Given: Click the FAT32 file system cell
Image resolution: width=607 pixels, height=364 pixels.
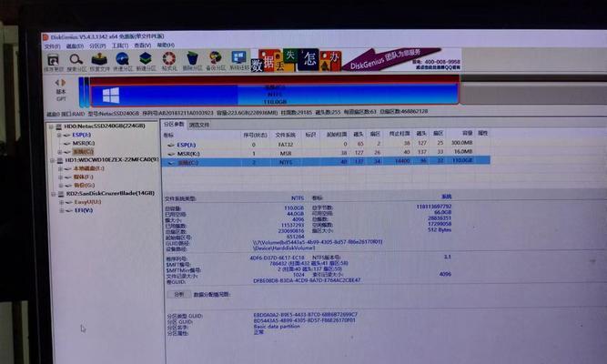Looking at the screenshot, I should pyautogui.click(x=286, y=145).
